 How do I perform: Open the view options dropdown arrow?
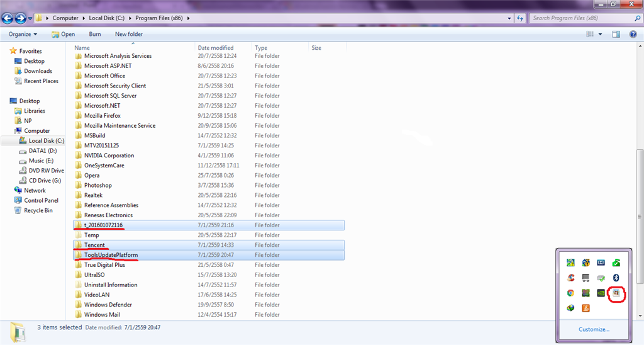600,34
